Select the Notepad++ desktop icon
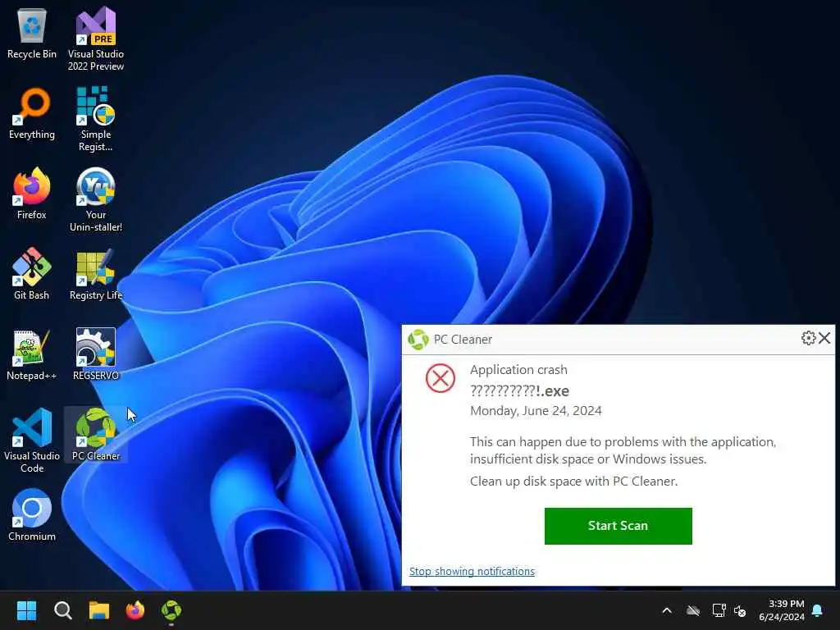This screenshot has width=840, height=630. pyautogui.click(x=32, y=354)
